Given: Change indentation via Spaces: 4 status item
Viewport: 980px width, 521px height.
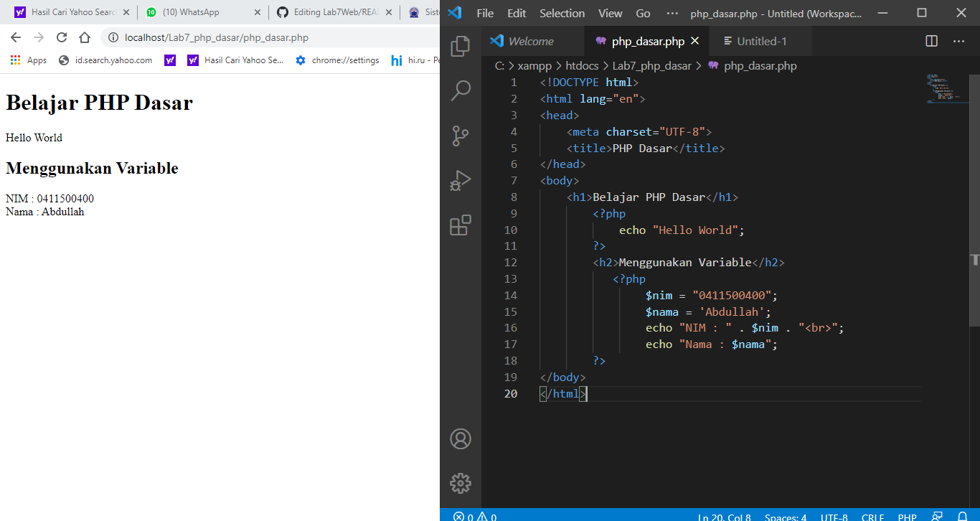Looking at the screenshot, I should 786,516.
